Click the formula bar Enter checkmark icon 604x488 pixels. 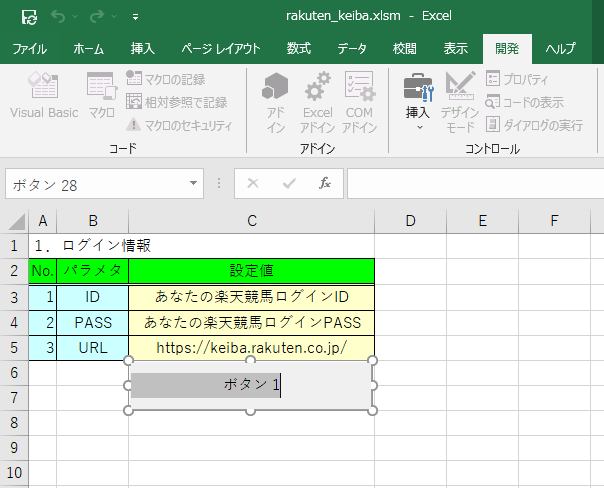pos(289,183)
